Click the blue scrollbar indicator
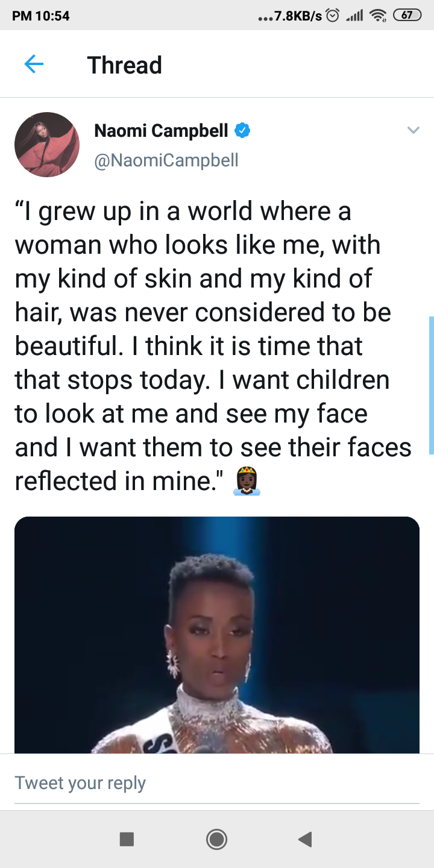 (x=431, y=385)
